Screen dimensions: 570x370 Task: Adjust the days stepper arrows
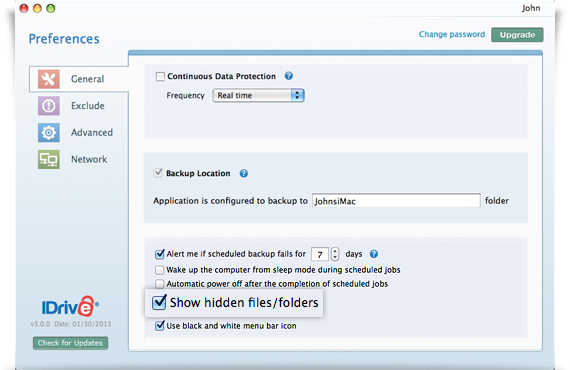tap(335, 254)
